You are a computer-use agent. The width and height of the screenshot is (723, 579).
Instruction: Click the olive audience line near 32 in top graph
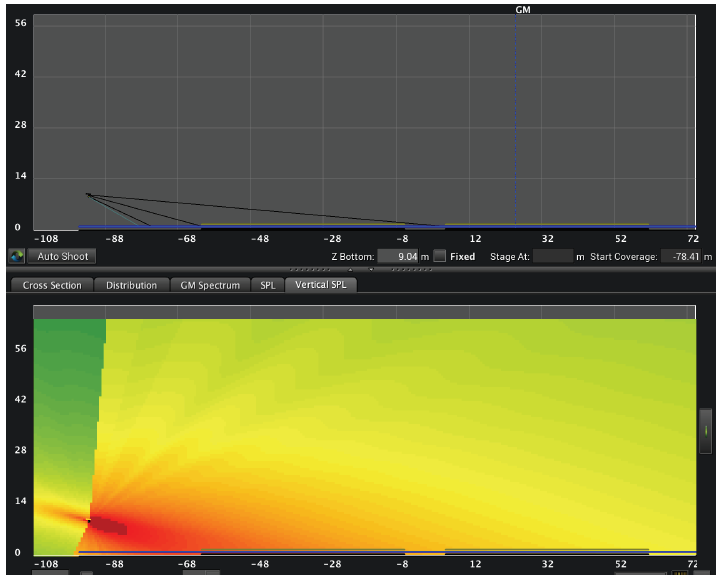[546, 224]
